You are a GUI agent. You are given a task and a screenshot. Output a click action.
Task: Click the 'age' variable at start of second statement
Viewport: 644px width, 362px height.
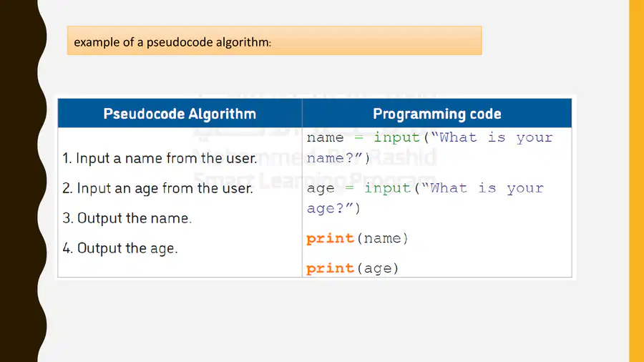(321, 188)
